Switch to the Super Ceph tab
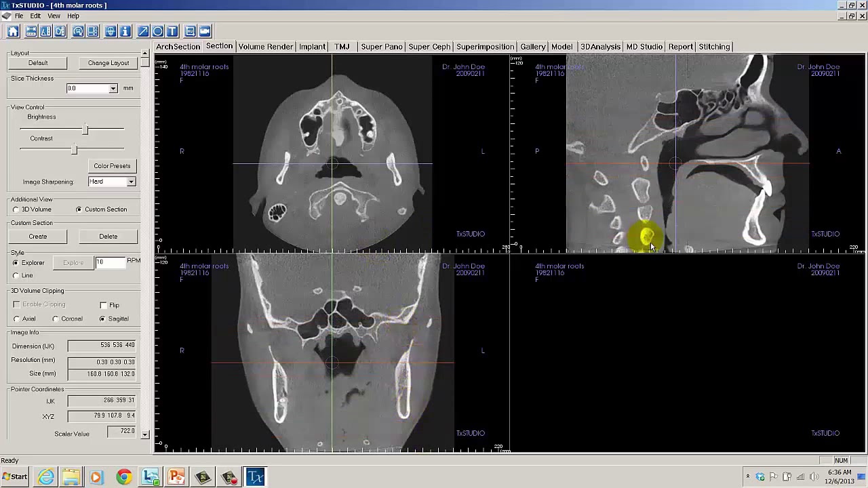The width and height of the screenshot is (868, 488). point(429,47)
